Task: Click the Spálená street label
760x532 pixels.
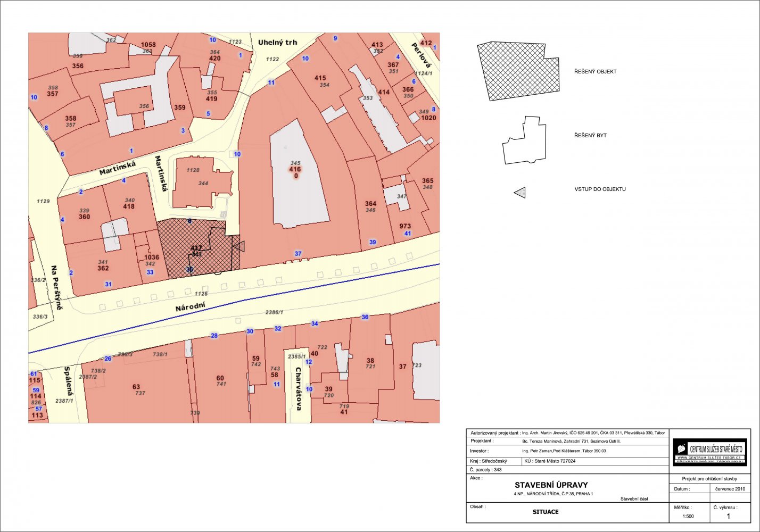Action: pyautogui.click(x=68, y=378)
